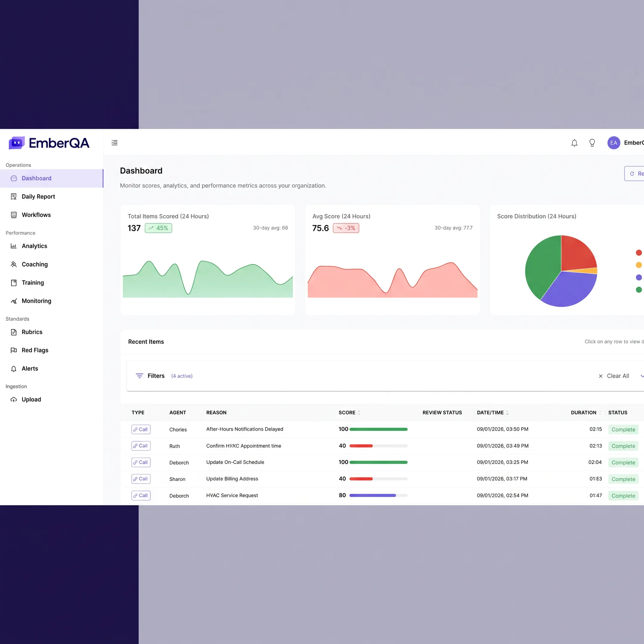Click the lightbulb tips icon
The width and height of the screenshot is (644, 644).
592,143
